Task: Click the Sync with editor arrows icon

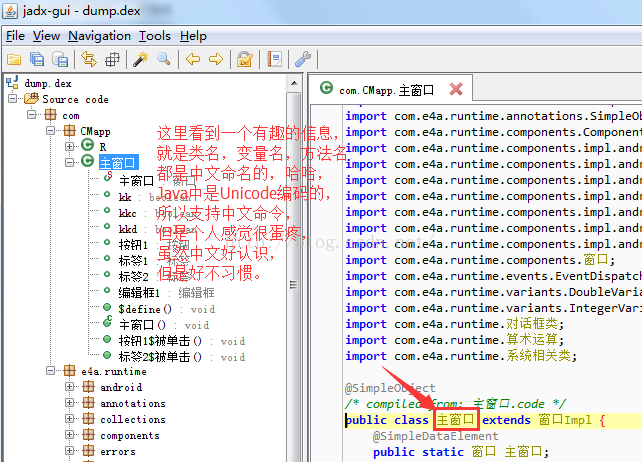Action: (89, 60)
